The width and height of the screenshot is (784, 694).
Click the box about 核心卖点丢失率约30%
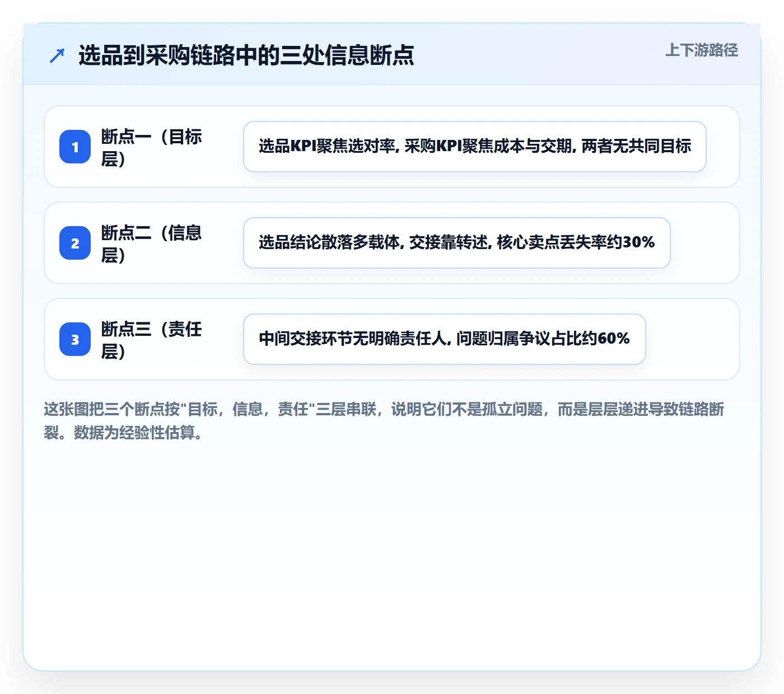[457, 243]
